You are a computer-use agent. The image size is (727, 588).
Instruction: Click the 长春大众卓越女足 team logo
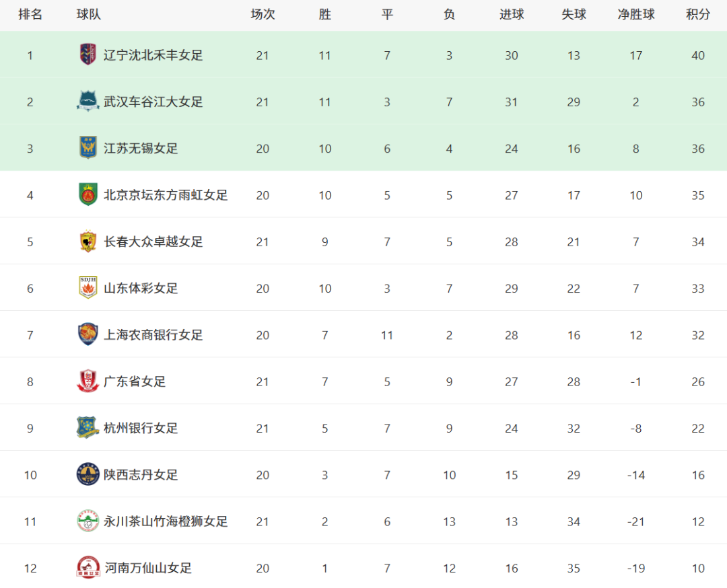[x=88, y=242]
